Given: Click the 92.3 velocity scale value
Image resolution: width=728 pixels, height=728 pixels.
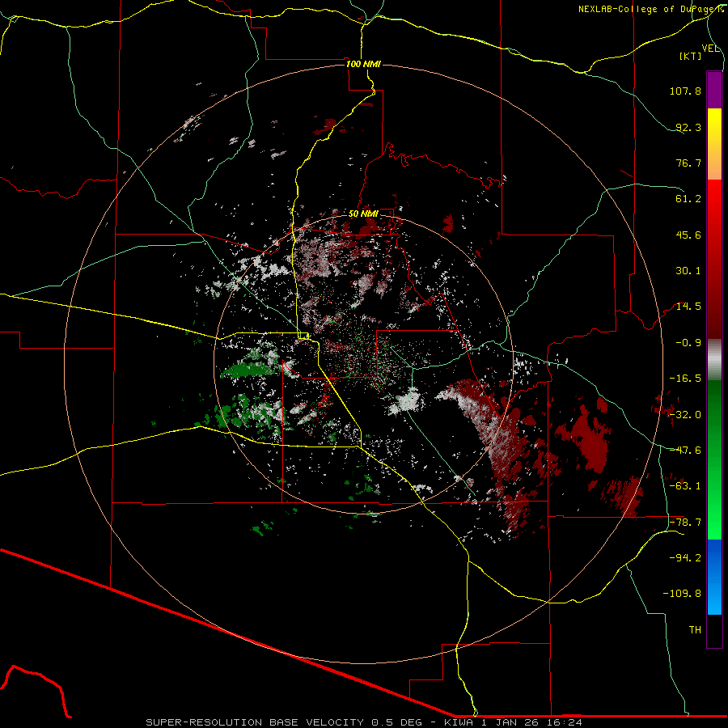Looking at the screenshot, I should coord(688,127).
